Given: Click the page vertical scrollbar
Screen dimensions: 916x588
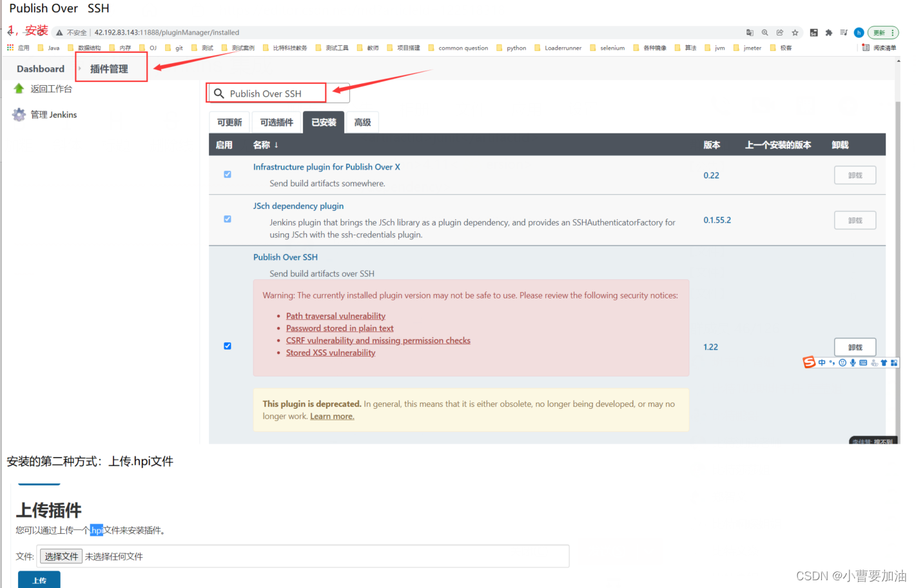Looking at the screenshot, I should point(898,251).
